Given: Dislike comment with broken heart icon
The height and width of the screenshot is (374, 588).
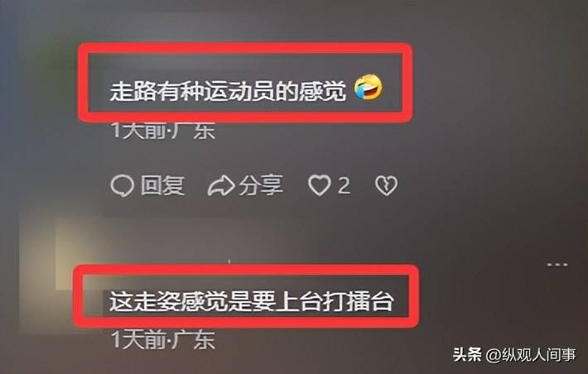Looking at the screenshot, I should click(x=386, y=185).
